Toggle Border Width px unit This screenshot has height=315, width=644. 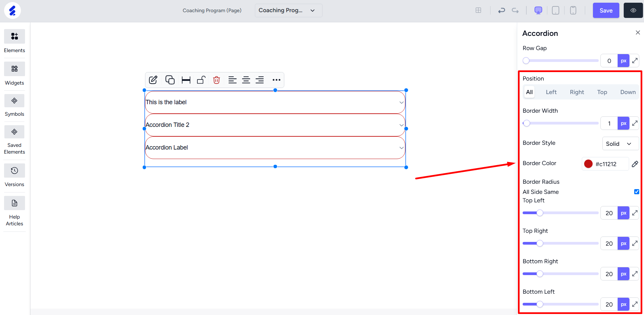coord(623,123)
